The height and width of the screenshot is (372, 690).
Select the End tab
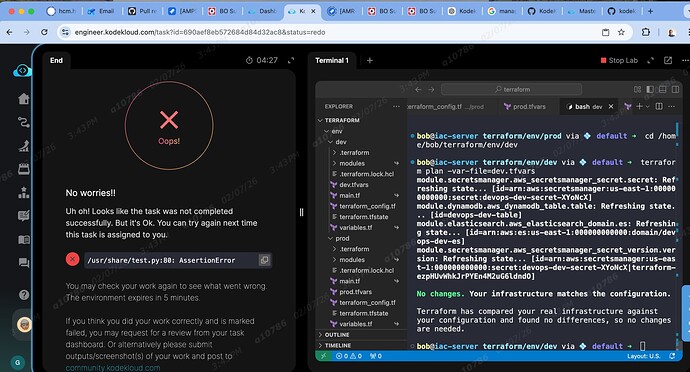coord(56,60)
